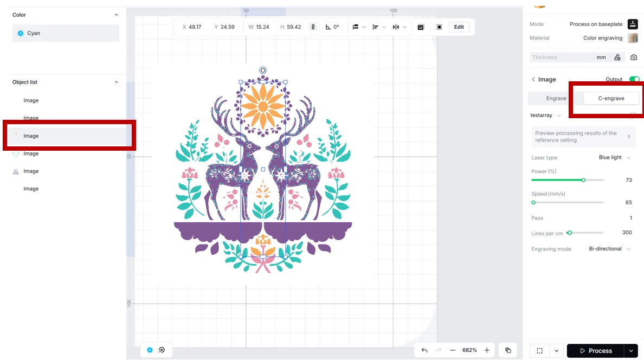Go back using the arrow beside Image
This screenshot has height=360, width=644.
(533, 79)
